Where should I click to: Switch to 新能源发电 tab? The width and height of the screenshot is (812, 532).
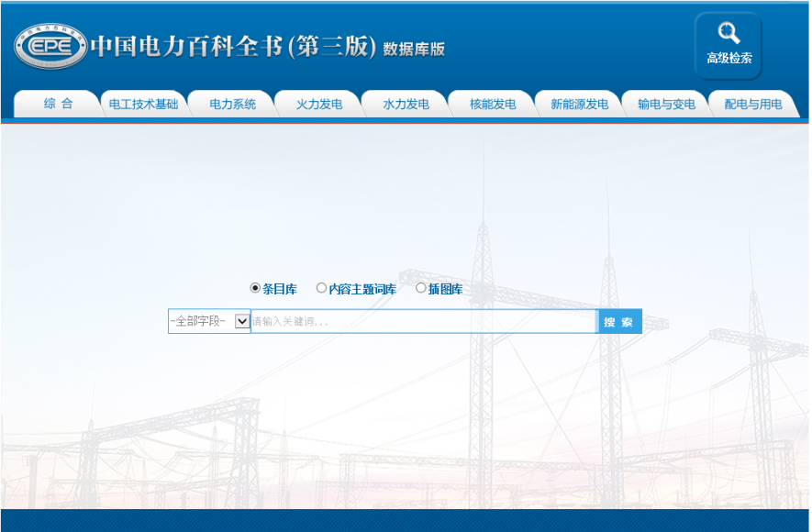click(580, 104)
